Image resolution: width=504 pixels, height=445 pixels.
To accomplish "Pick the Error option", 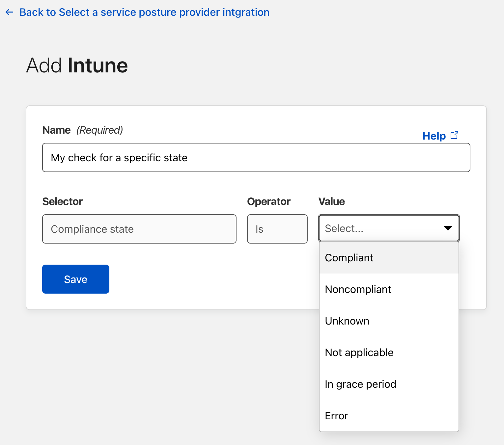I will pos(389,416).
